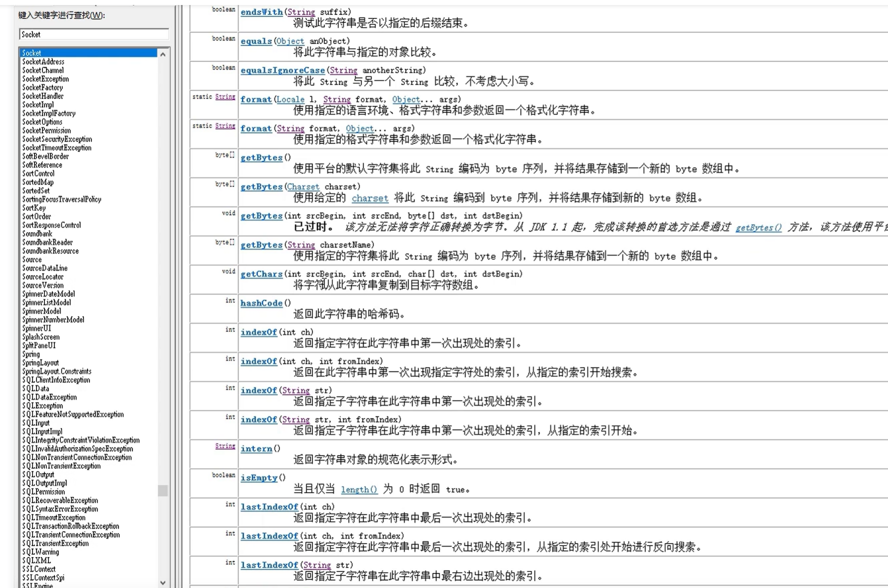The height and width of the screenshot is (588, 888).
Task: Open lastIndexOf(int ch) method link
Action: point(269,506)
